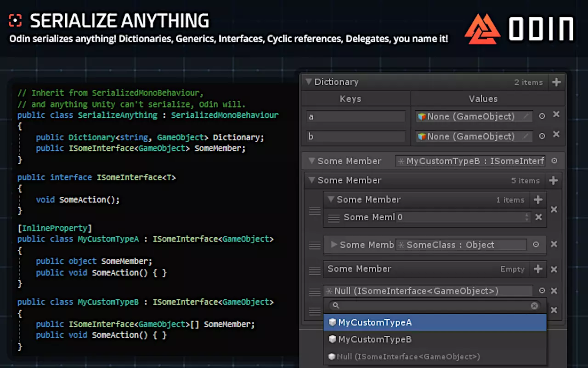Grab drag handle of nested 1 items row
This screenshot has width=588, height=368.
click(x=315, y=211)
